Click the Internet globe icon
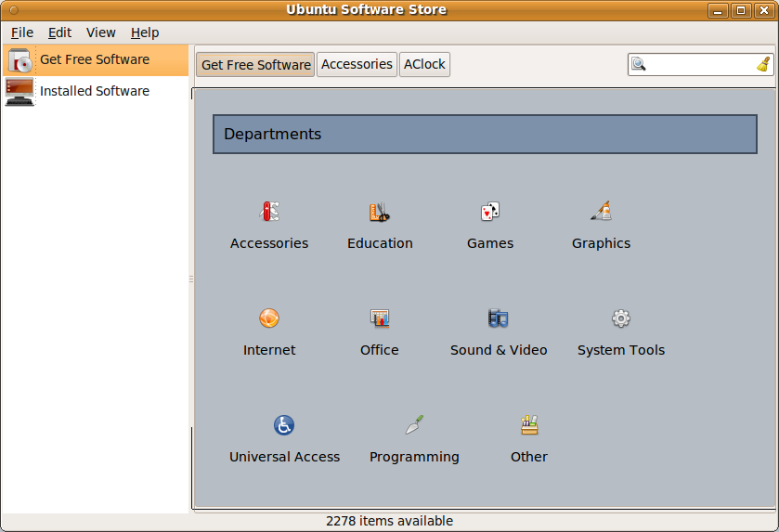 point(269,318)
